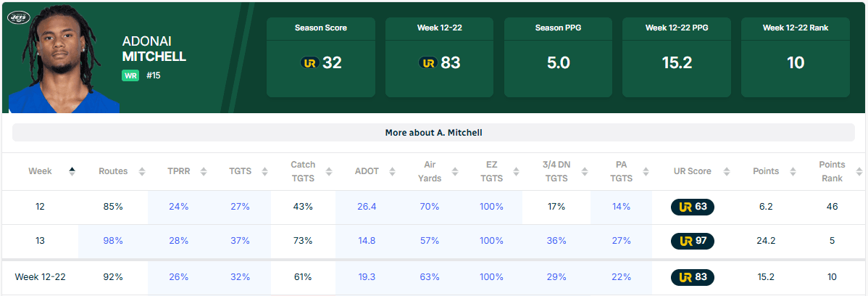Select the Week 12-22 Rank stat card

[795, 57]
